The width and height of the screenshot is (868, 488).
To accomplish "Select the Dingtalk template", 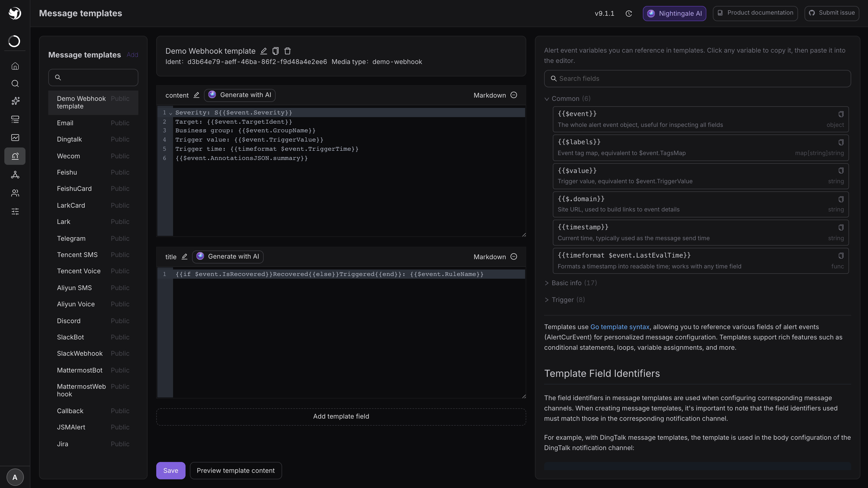I will point(93,139).
